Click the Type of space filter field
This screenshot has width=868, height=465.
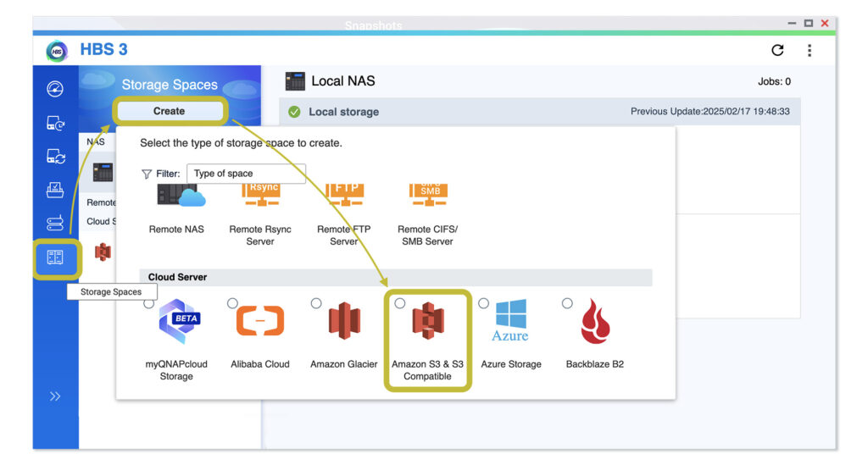point(245,174)
